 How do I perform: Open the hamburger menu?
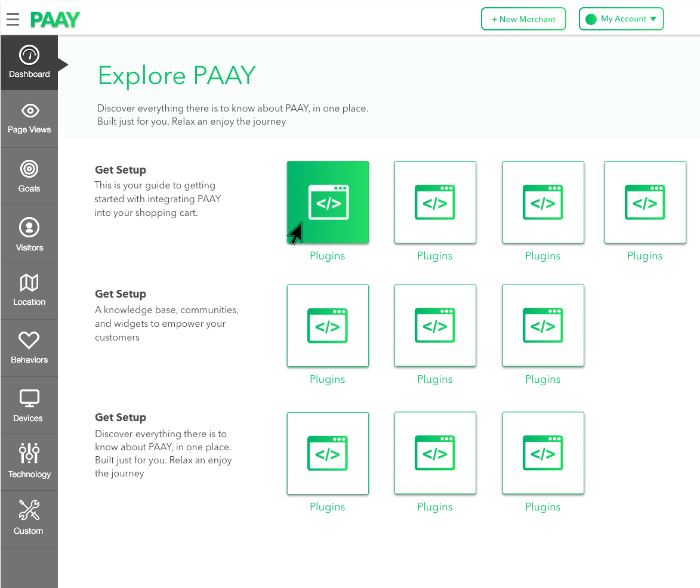13,19
